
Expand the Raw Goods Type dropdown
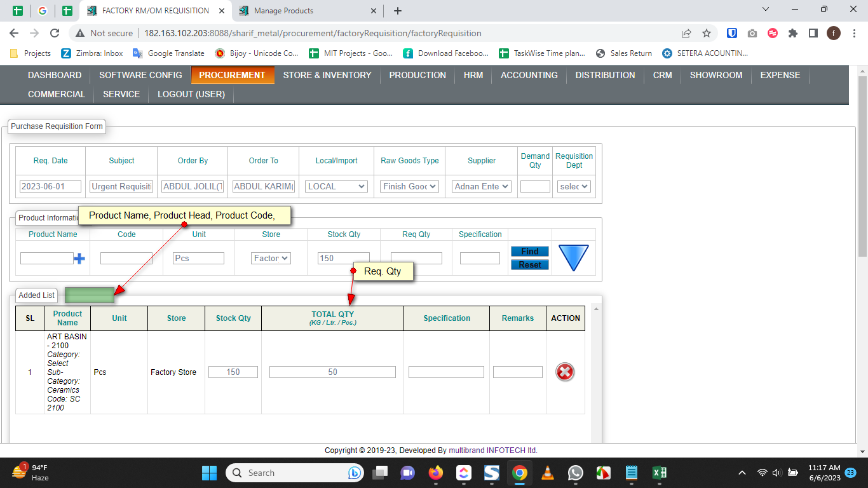tap(410, 186)
